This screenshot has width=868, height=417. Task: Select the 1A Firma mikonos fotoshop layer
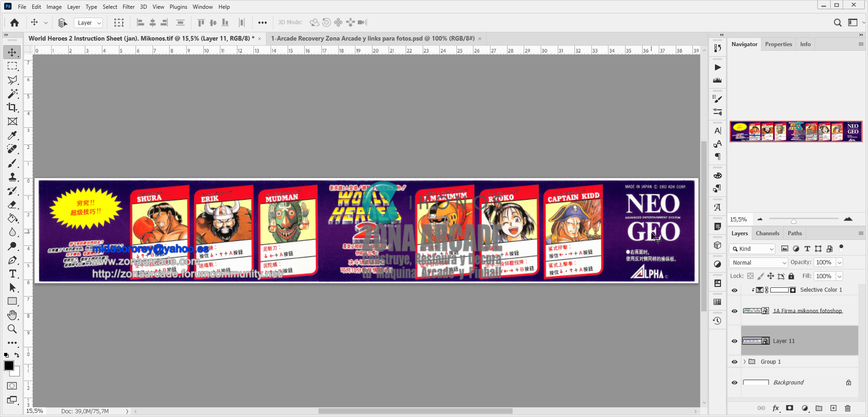click(807, 311)
